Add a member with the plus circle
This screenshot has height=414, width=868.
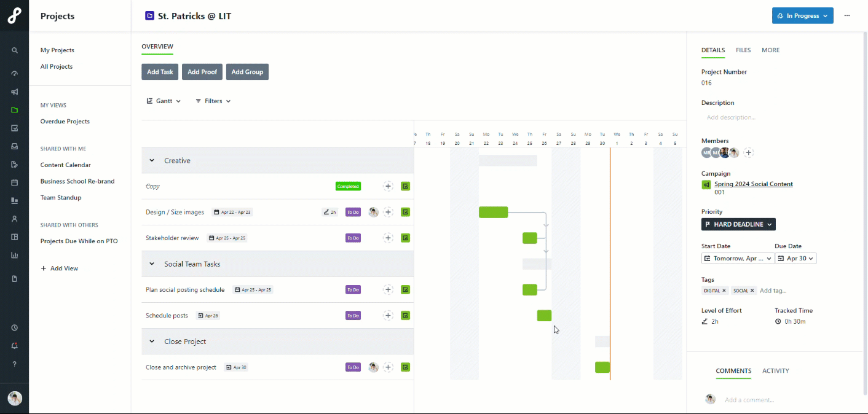(x=748, y=152)
